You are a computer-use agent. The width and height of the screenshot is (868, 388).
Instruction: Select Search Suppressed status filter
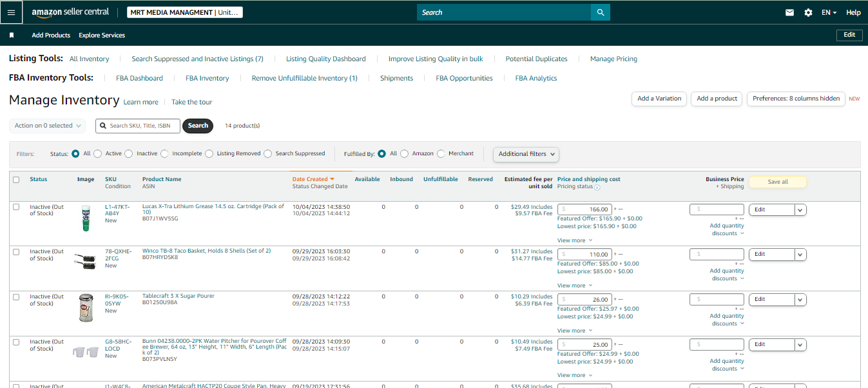click(x=268, y=154)
